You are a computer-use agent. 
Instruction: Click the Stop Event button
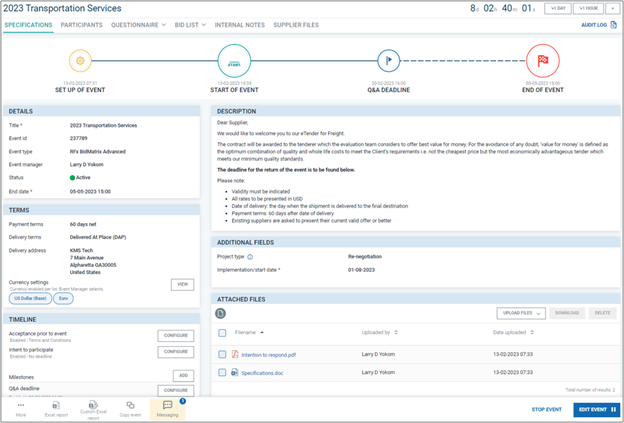pos(546,409)
